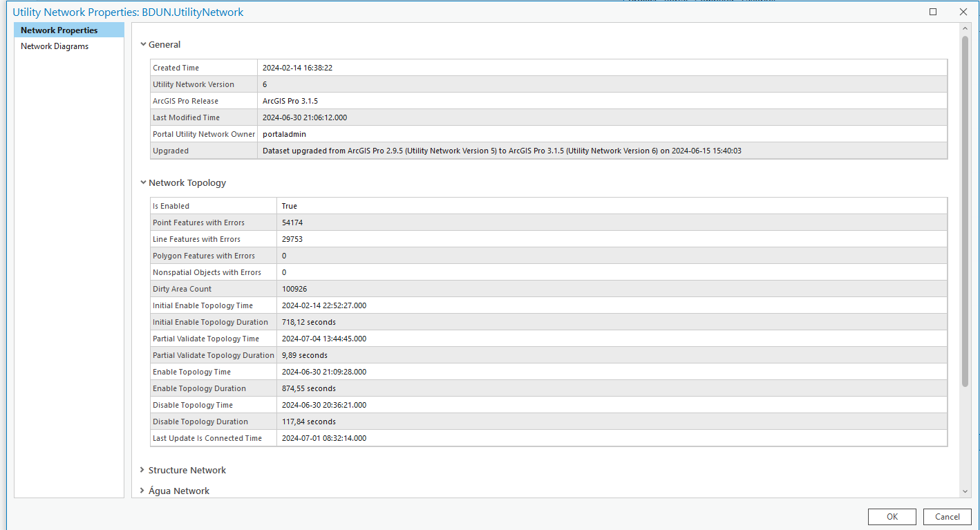This screenshot has width=980, height=530.
Task: Collapse the Network Topology section
Action: pyautogui.click(x=143, y=182)
